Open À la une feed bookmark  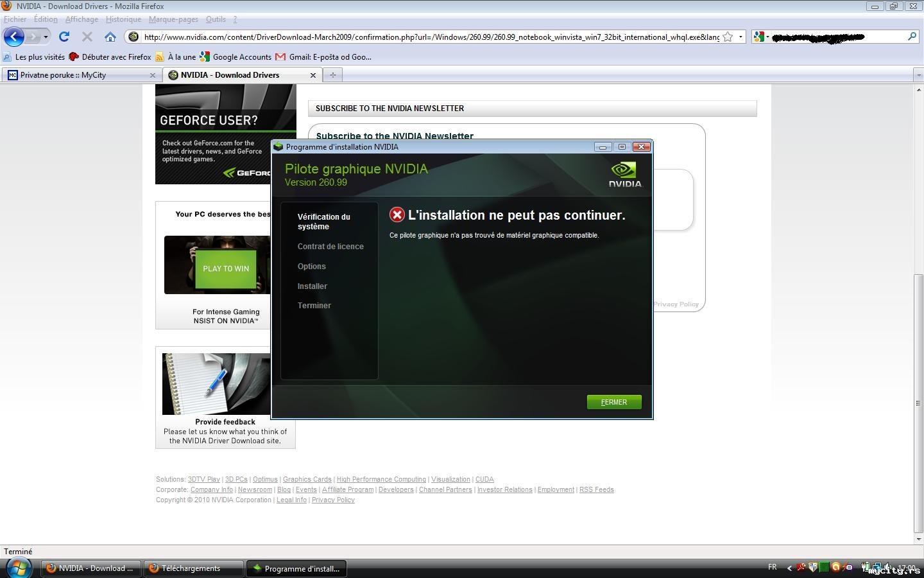point(175,57)
